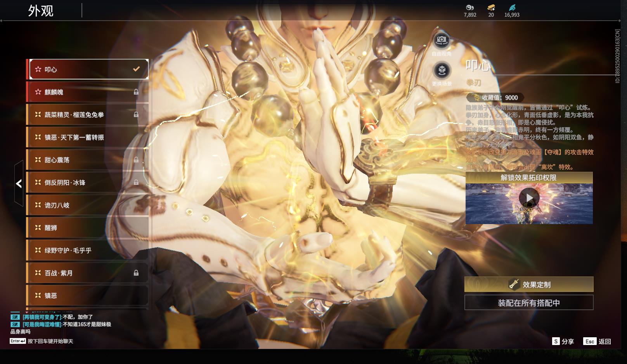Play the effect preview video
Viewport: 627px width, 364px height.
click(x=529, y=198)
